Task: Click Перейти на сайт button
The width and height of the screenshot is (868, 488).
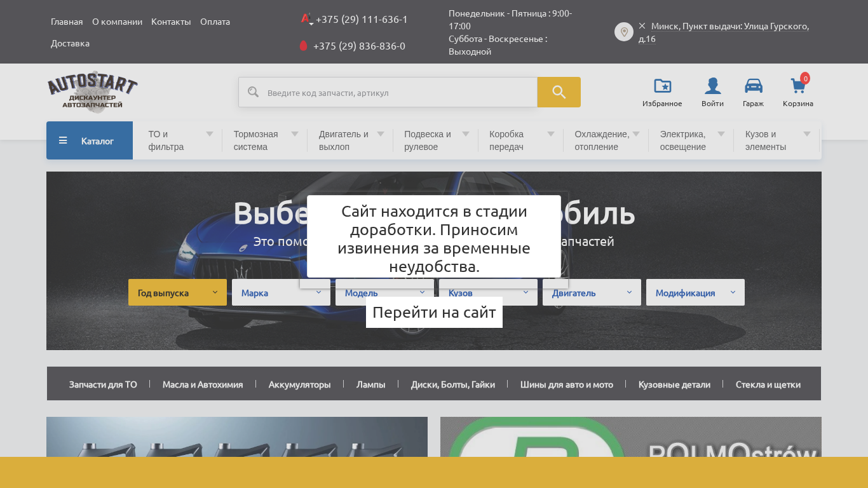Action: 434,312
